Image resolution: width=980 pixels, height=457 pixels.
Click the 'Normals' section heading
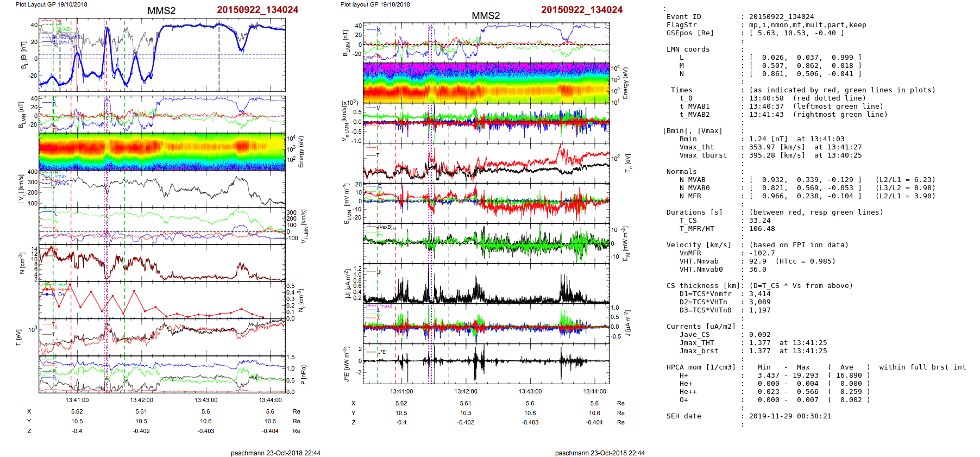click(681, 172)
